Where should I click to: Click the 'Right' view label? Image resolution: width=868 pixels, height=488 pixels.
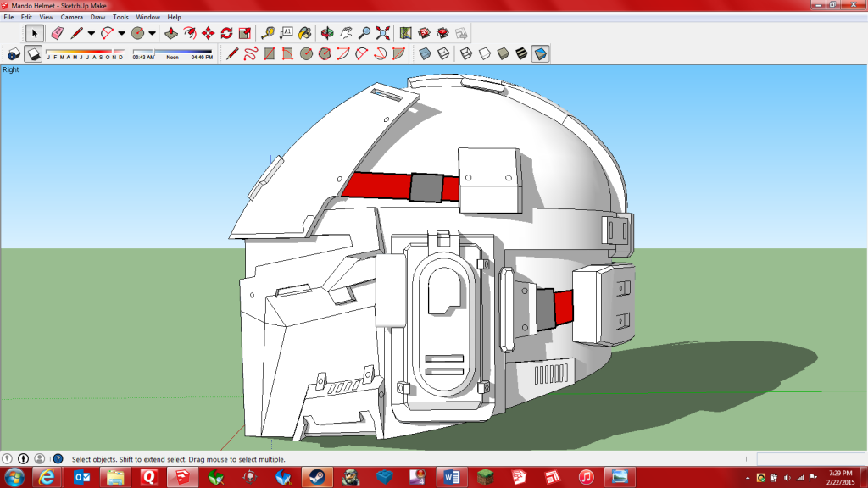[10, 69]
